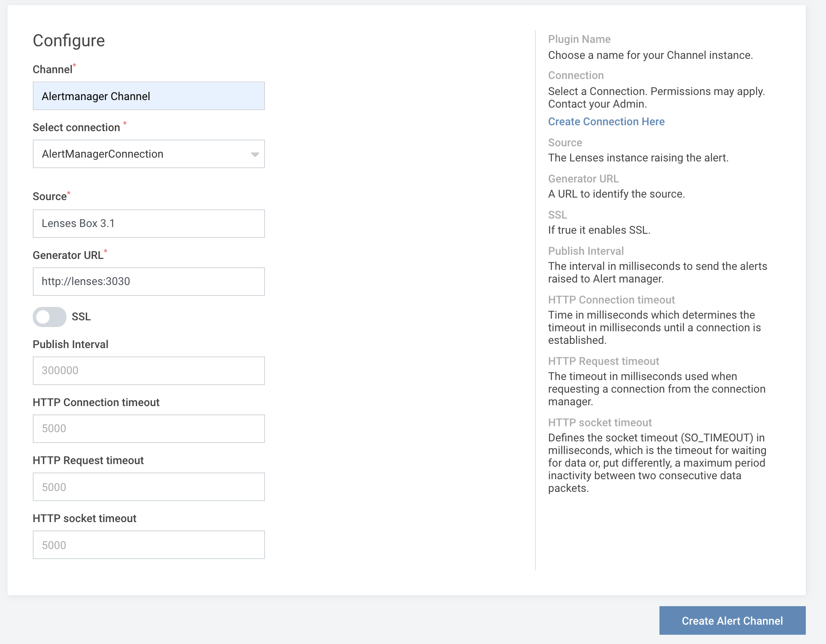The height and width of the screenshot is (644, 826).
Task: Click the SSL toggle switch icon
Action: pos(49,316)
